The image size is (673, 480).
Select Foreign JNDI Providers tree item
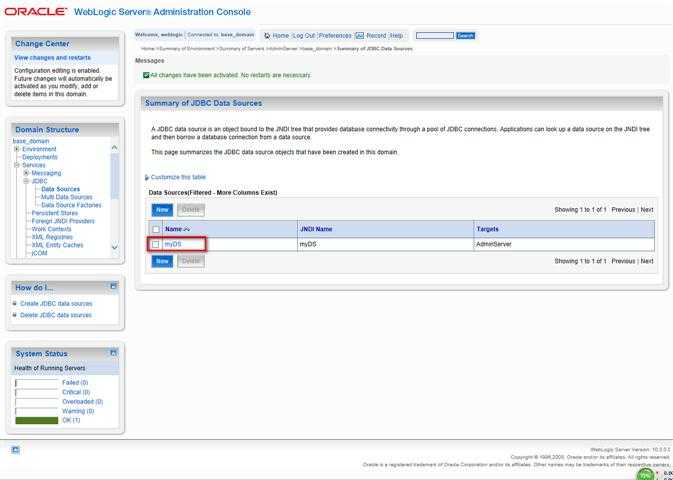63,221
